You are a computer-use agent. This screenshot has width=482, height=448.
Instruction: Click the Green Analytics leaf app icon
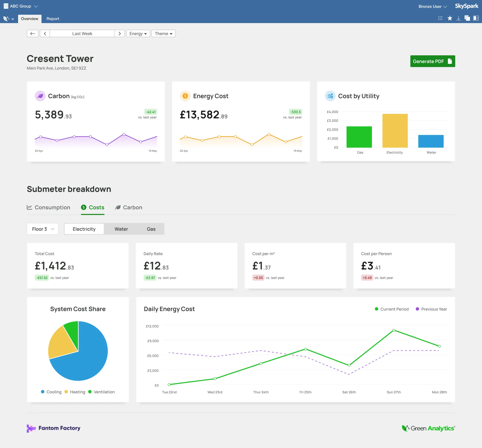coord(6,19)
